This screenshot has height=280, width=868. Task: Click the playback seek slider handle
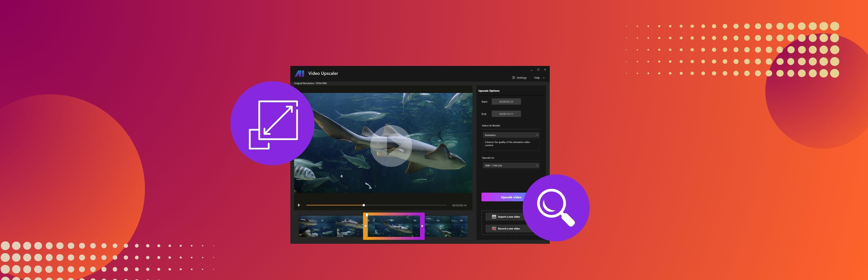(363, 205)
